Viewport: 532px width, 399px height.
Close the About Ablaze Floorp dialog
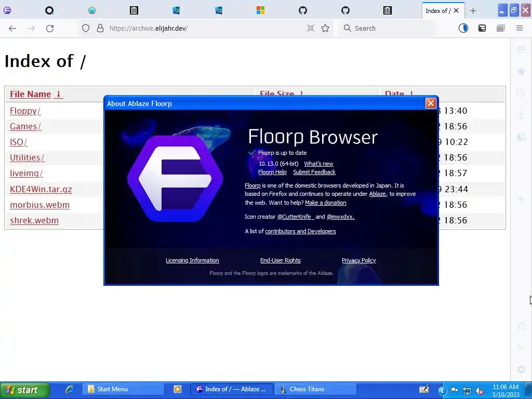pos(431,103)
